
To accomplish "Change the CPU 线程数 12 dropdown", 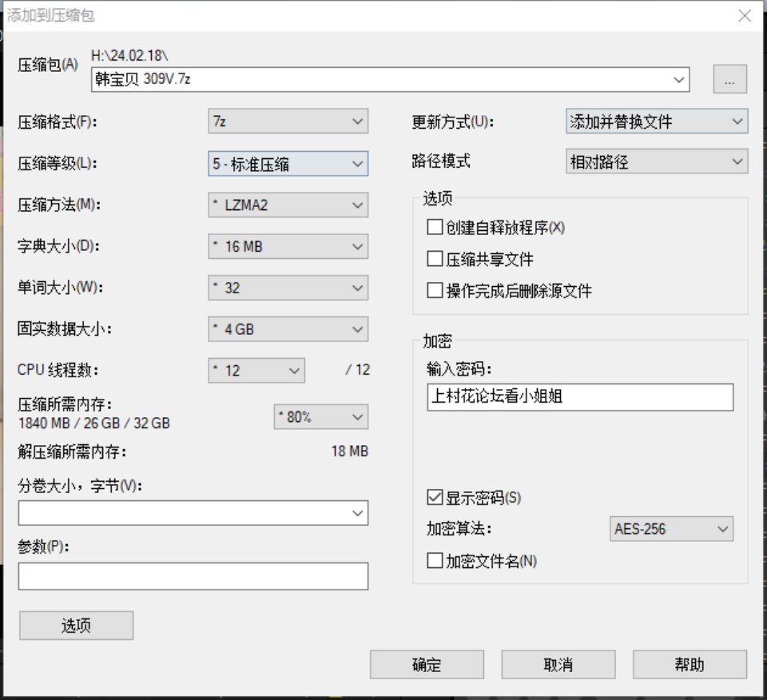I will 256,370.
